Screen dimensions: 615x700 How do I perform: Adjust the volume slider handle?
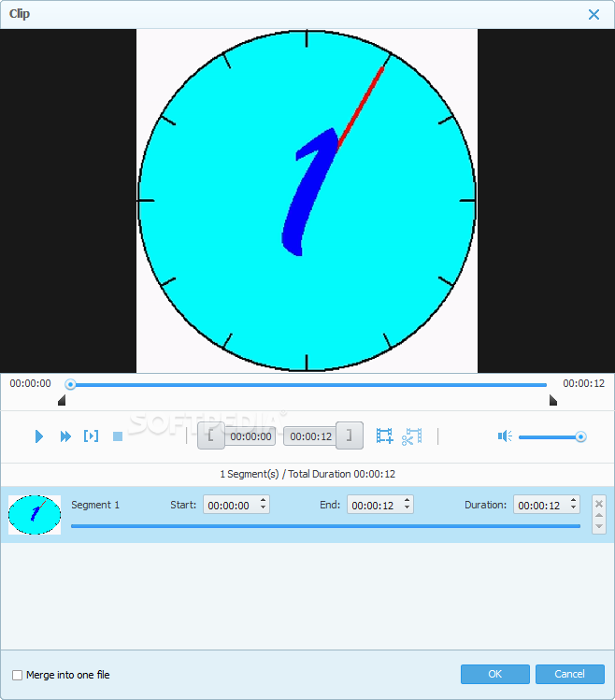pyautogui.click(x=580, y=436)
